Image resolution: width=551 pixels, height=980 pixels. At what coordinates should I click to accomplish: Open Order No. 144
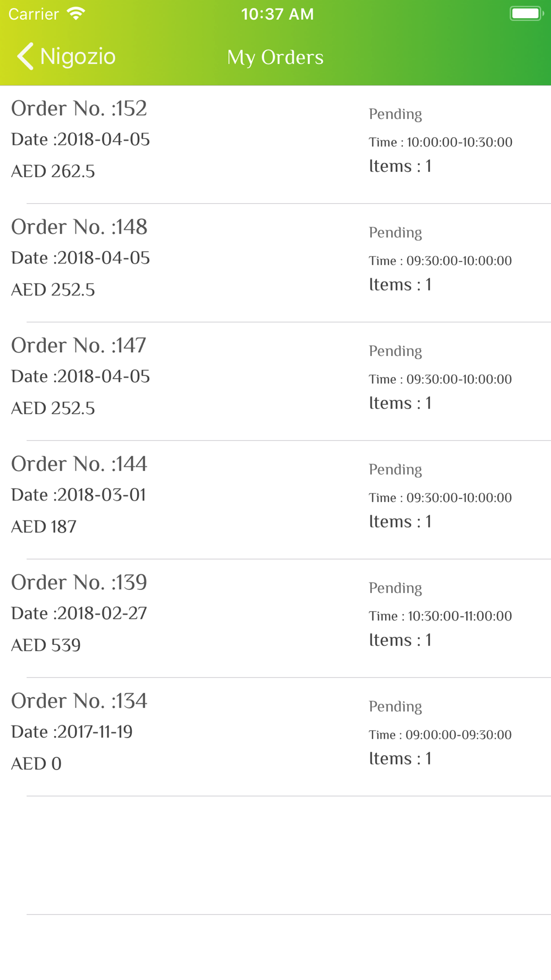[x=79, y=464]
